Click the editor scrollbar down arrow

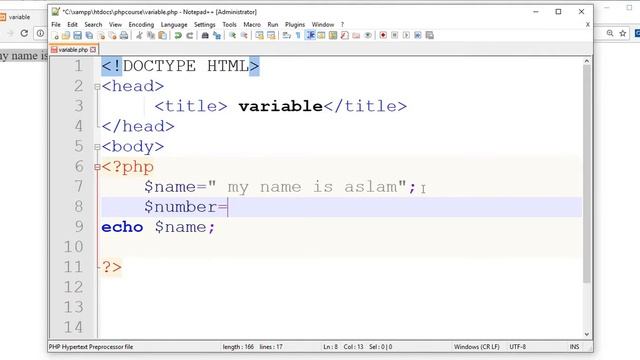click(587, 334)
